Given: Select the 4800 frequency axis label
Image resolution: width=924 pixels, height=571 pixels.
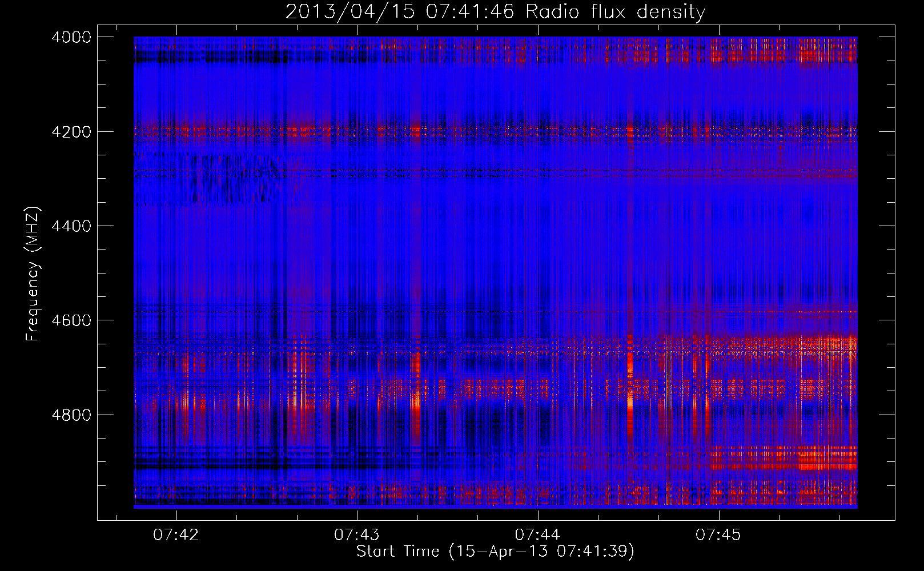Looking at the screenshot, I should coord(71,415).
